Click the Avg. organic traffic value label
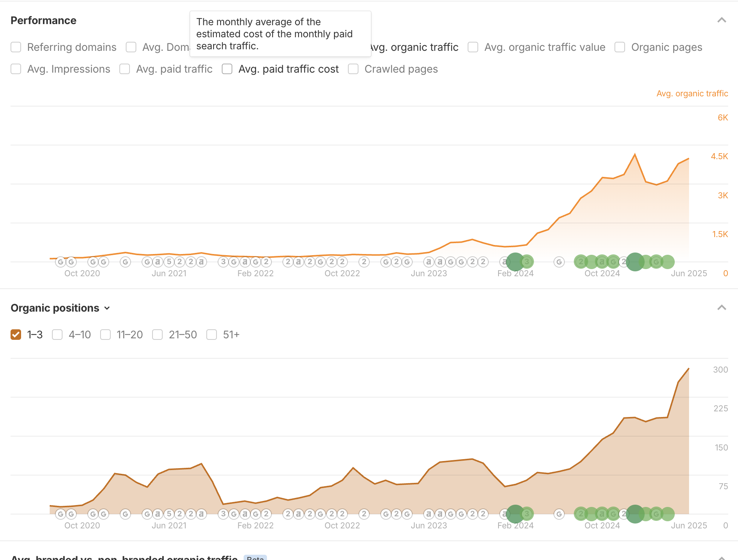 544,47
